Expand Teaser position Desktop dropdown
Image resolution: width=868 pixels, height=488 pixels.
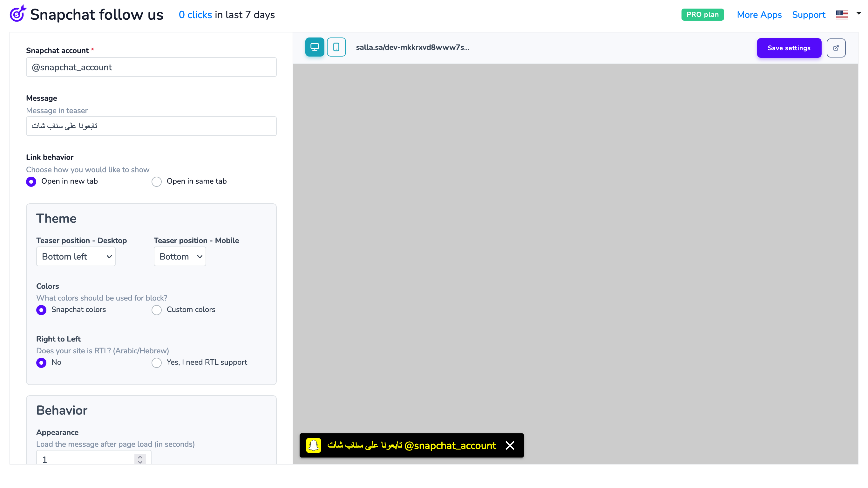tap(76, 256)
